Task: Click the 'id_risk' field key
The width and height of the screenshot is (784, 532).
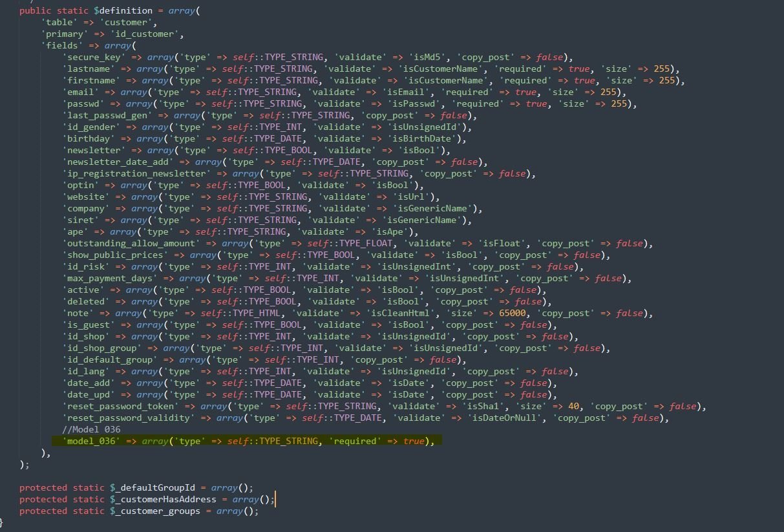Action: 86,266
